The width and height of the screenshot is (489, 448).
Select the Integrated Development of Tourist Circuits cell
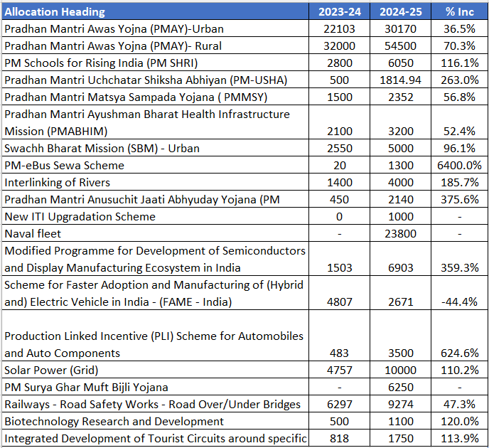[156, 438]
